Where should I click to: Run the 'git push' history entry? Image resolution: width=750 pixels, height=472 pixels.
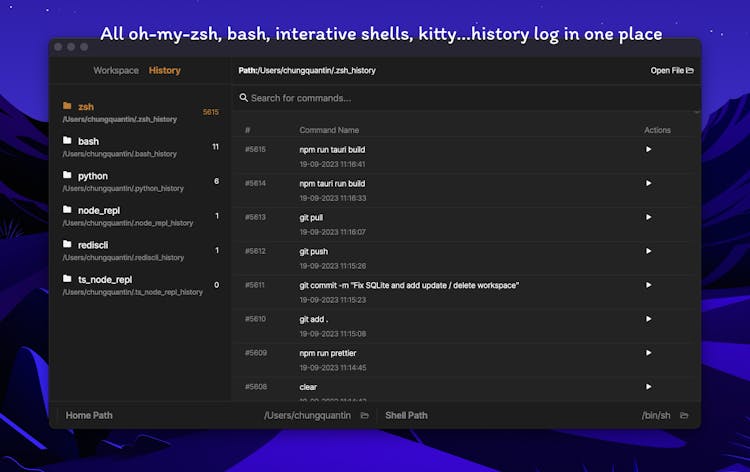click(648, 251)
